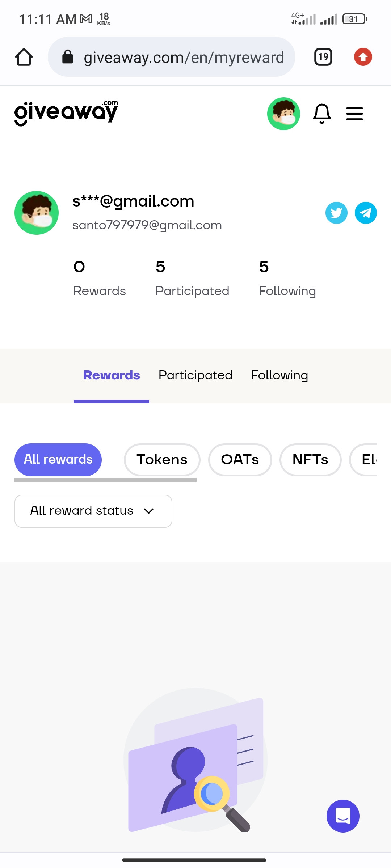Open the notifications bell
This screenshot has width=391, height=868.
(x=321, y=114)
